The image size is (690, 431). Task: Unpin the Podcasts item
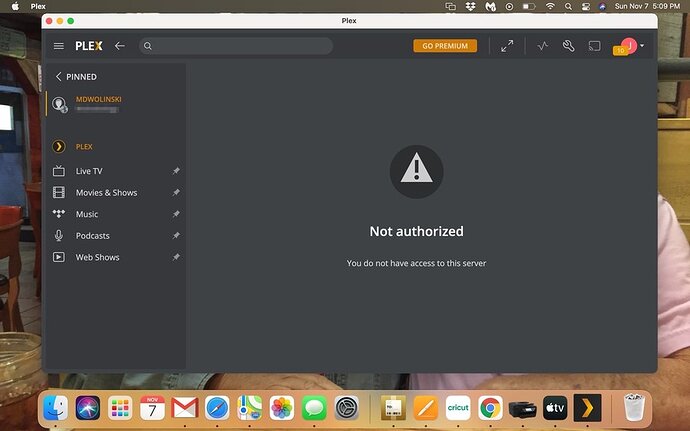point(176,235)
